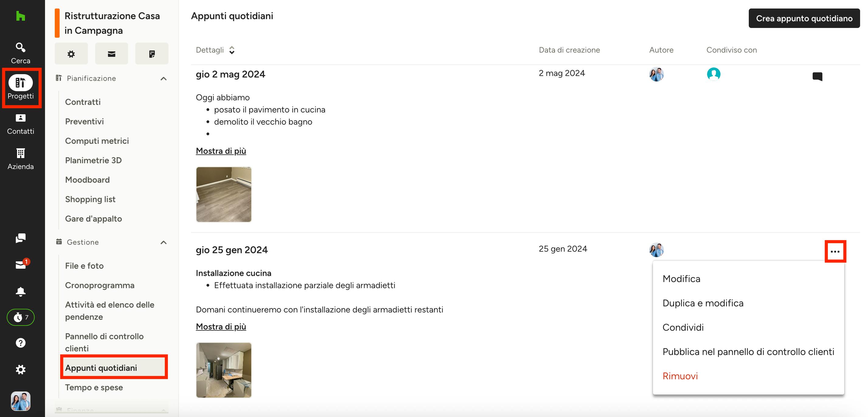Open Contatti in the left sidebar
868x417 pixels.
click(x=21, y=124)
